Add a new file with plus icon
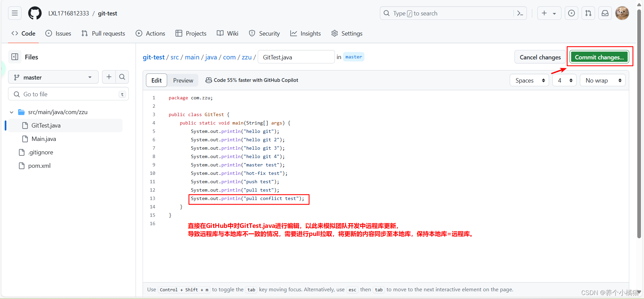 [109, 77]
